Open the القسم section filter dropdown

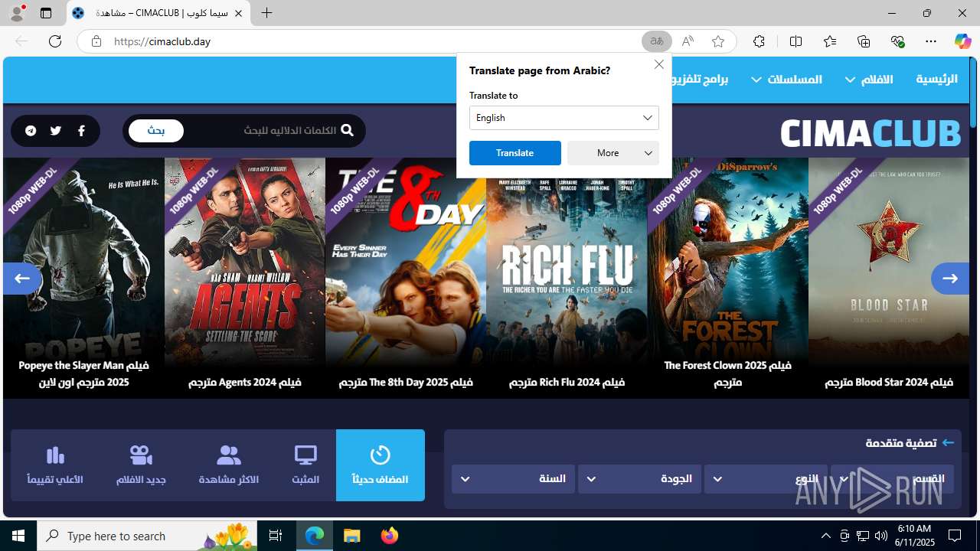[x=892, y=479]
